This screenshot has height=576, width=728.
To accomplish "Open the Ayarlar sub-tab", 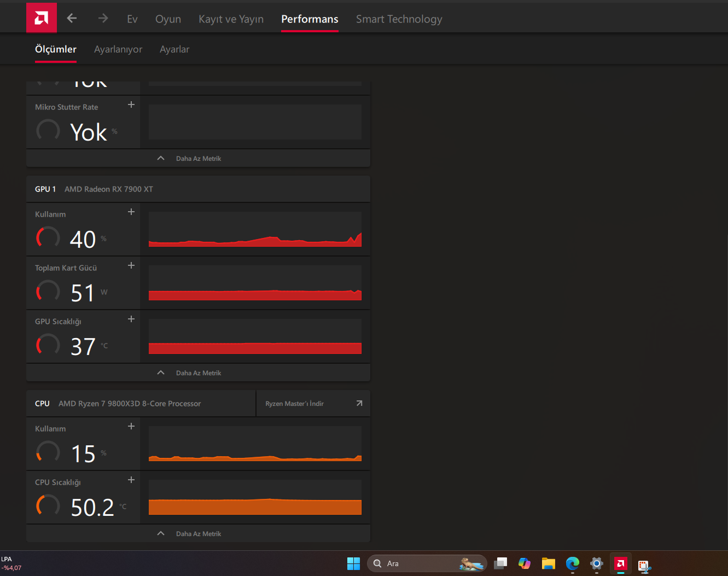I will [174, 49].
